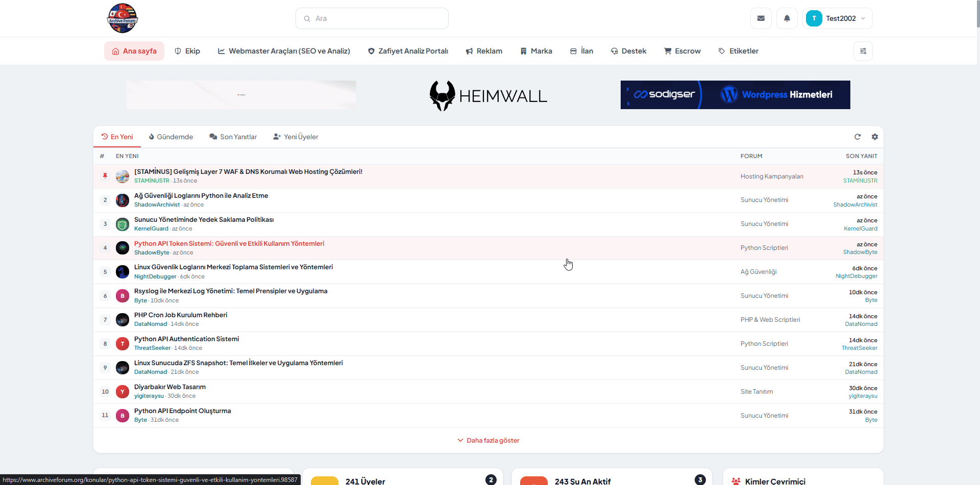The height and width of the screenshot is (485, 980).
Task: Open the Hosting Kampanyaları forum link
Action: click(x=772, y=176)
